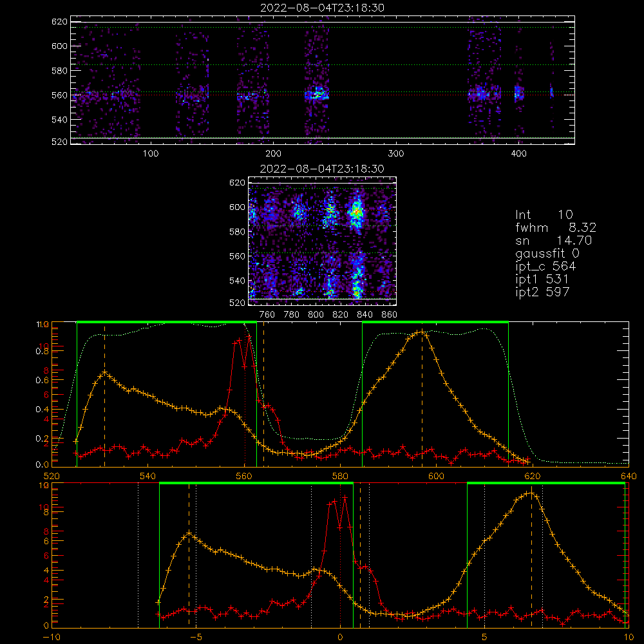Click the thick green bar spanning 584–615 in upper profile
Image resolution: width=644 pixels, height=644 pixels.
[435, 323]
